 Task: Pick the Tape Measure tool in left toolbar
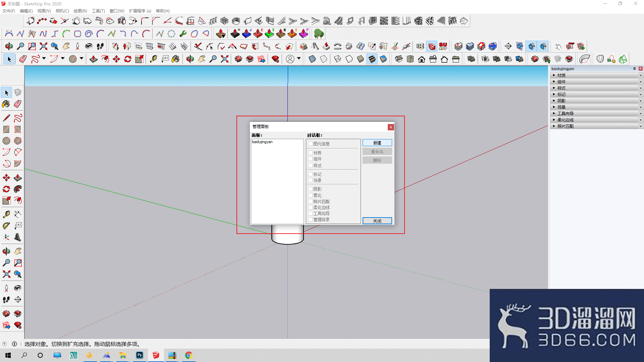pos(6,214)
